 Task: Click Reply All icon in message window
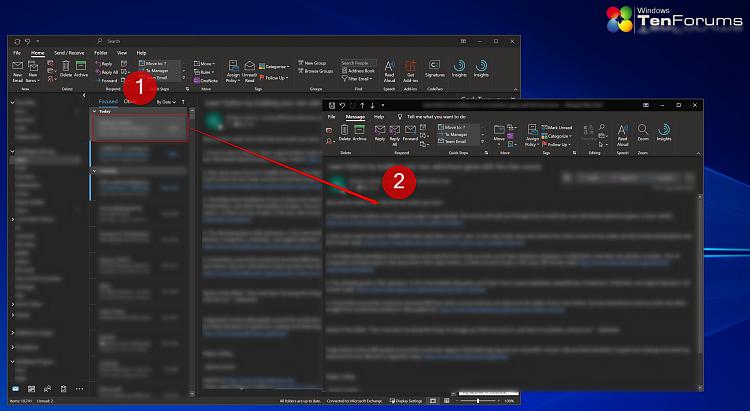pos(395,134)
